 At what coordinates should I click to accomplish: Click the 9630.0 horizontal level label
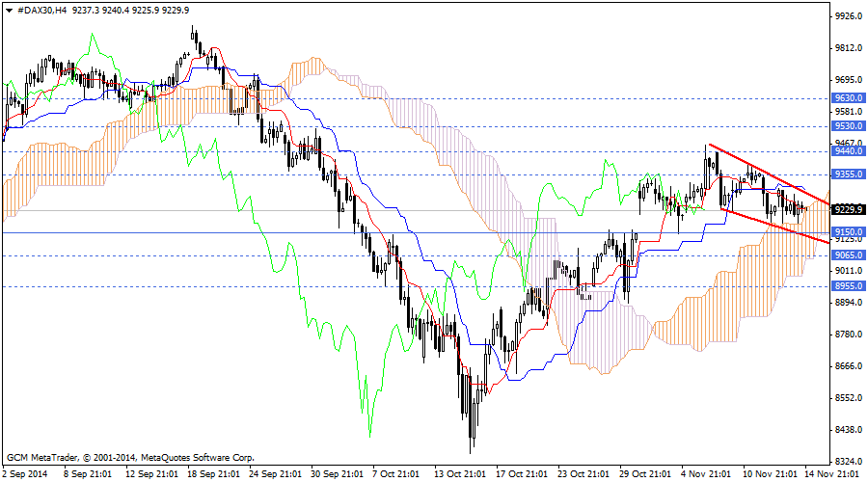849,98
